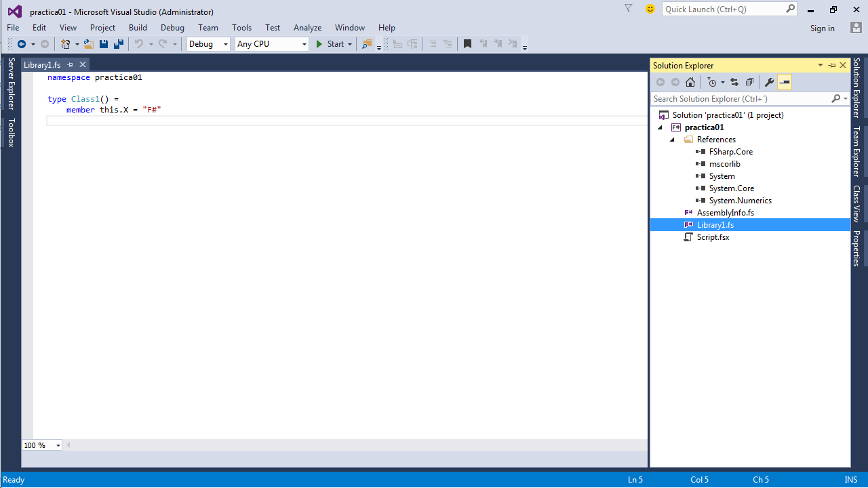Image resolution: width=868 pixels, height=488 pixels.
Task: Toggle the pin on Library1.fs tab
Action: click(x=70, y=65)
